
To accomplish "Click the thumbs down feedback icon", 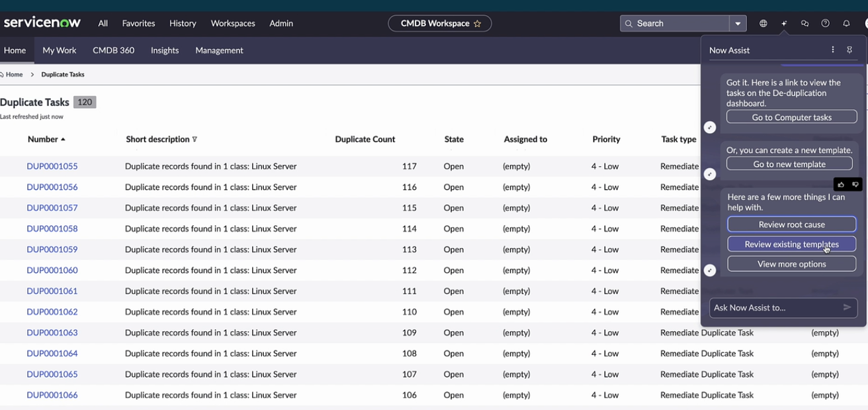I will (855, 184).
